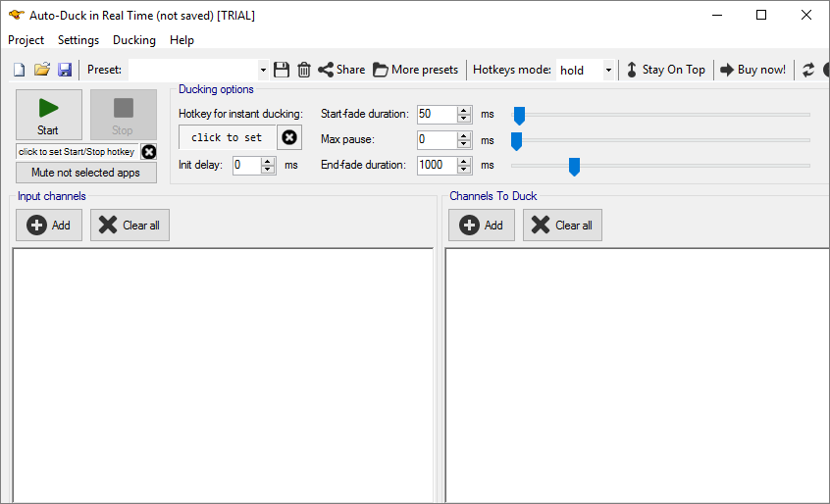Open the Project menu
830x504 pixels.
point(26,40)
